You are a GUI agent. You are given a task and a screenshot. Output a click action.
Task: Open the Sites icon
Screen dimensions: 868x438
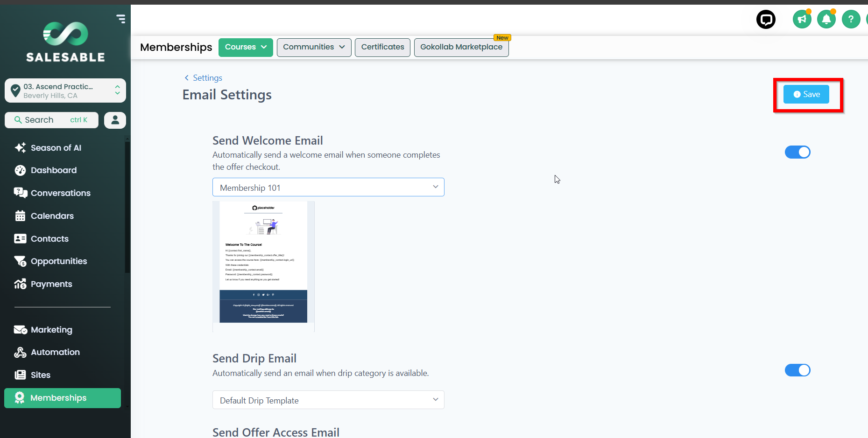coord(20,375)
